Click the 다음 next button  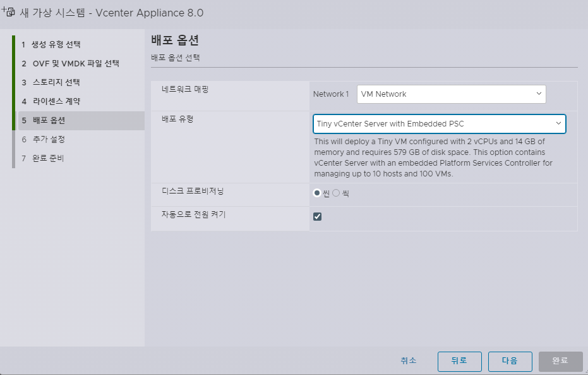click(510, 362)
